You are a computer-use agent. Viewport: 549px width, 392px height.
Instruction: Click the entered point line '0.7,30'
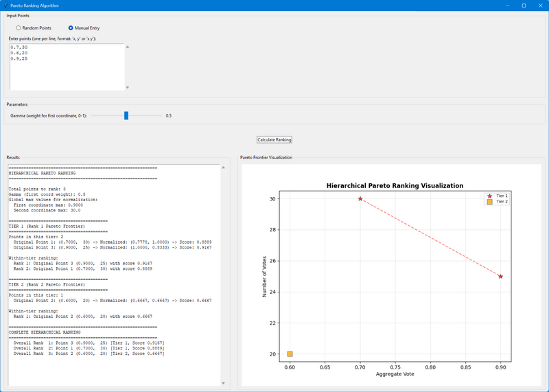[19, 47]
